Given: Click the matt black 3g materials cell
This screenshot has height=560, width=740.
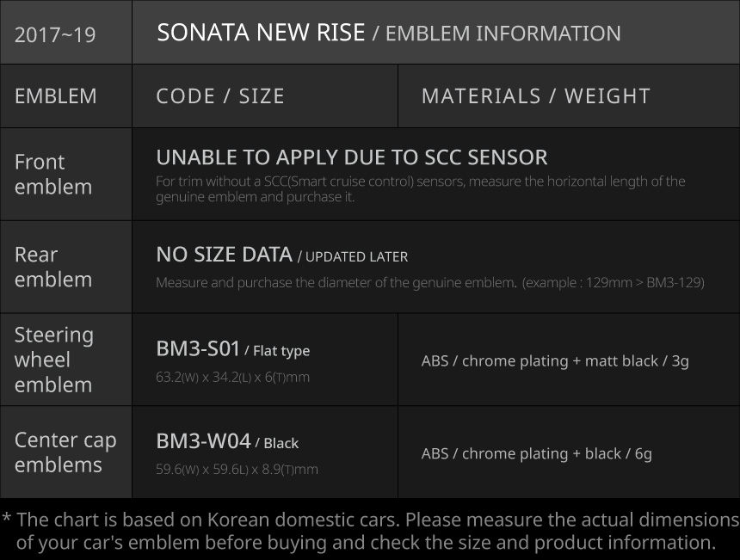Looking at the screenshot, I should coord(555,360).
